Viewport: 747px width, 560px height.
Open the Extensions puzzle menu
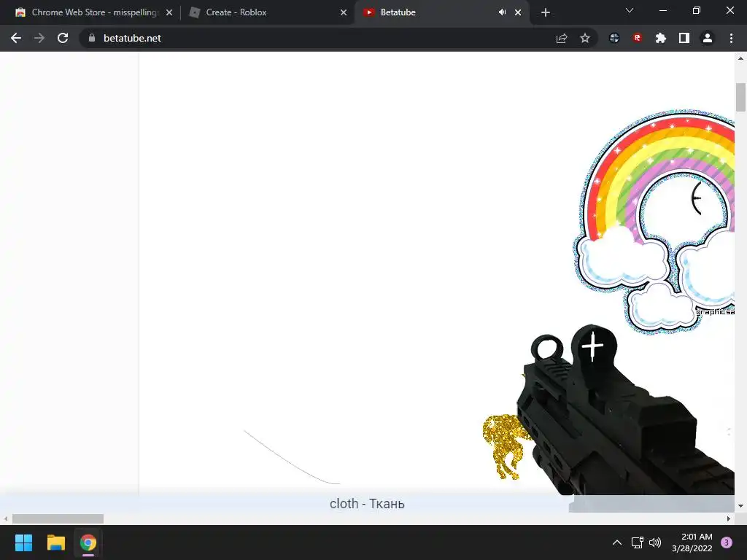[661, 38]
